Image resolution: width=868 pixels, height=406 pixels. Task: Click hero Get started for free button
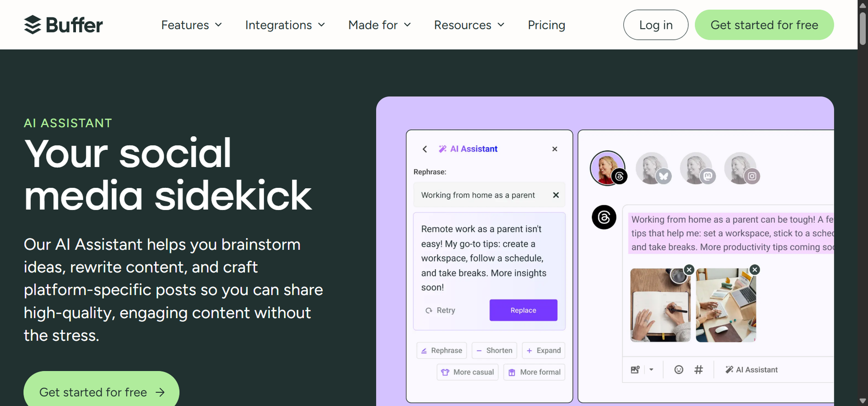(101, 392)
